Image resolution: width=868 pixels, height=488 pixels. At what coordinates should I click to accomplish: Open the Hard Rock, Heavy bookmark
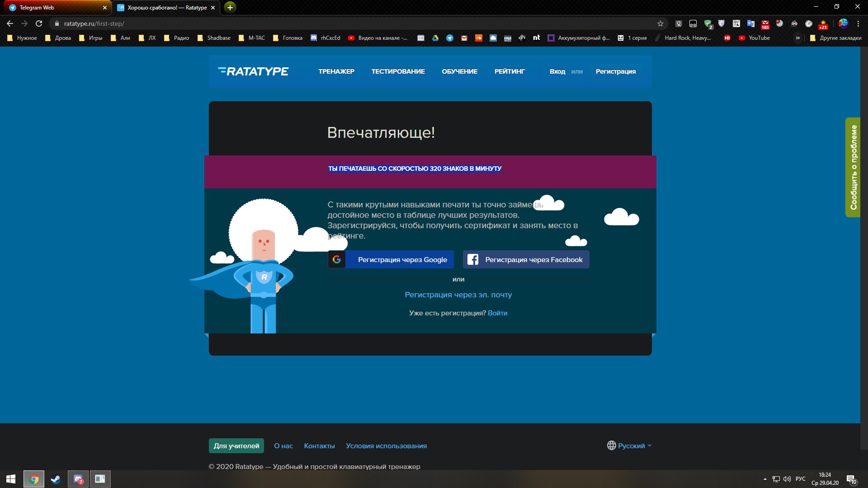click(683, 38)
